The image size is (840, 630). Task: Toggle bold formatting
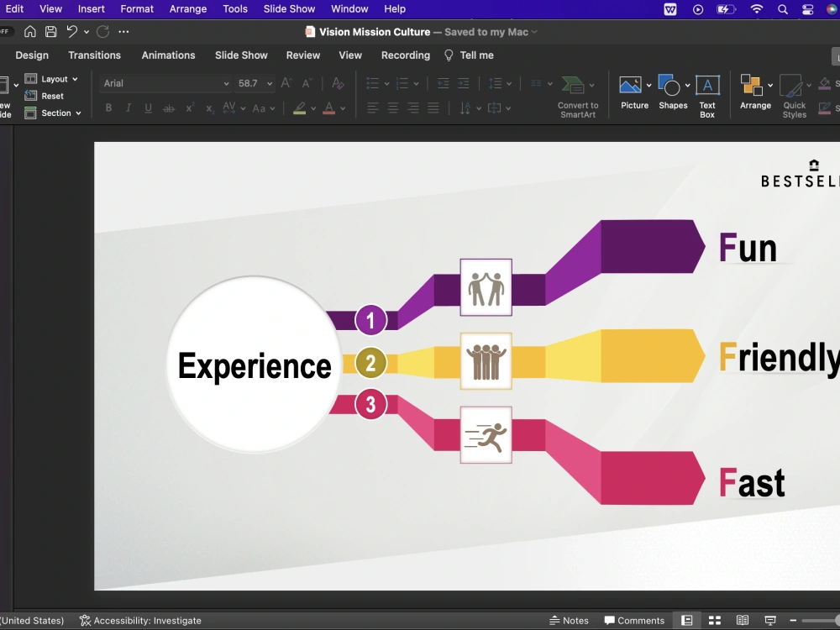(108, 108)
